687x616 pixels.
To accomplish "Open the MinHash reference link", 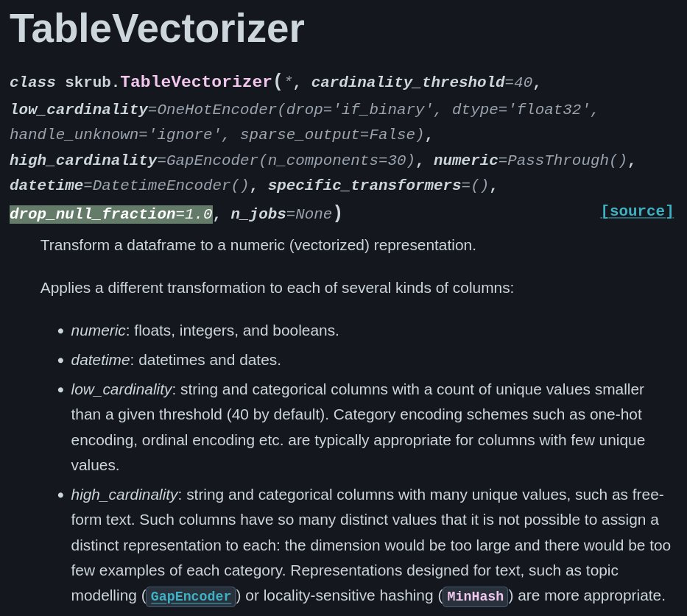I will click(x=475, y=596).
